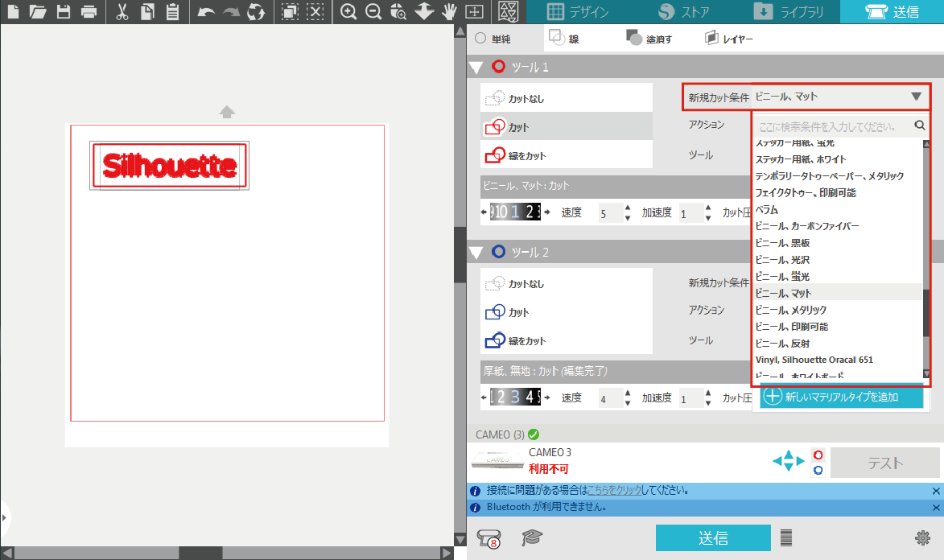Click the ビニール、マット dropdown arrow
Screen dimensions: 944x560
916,97
